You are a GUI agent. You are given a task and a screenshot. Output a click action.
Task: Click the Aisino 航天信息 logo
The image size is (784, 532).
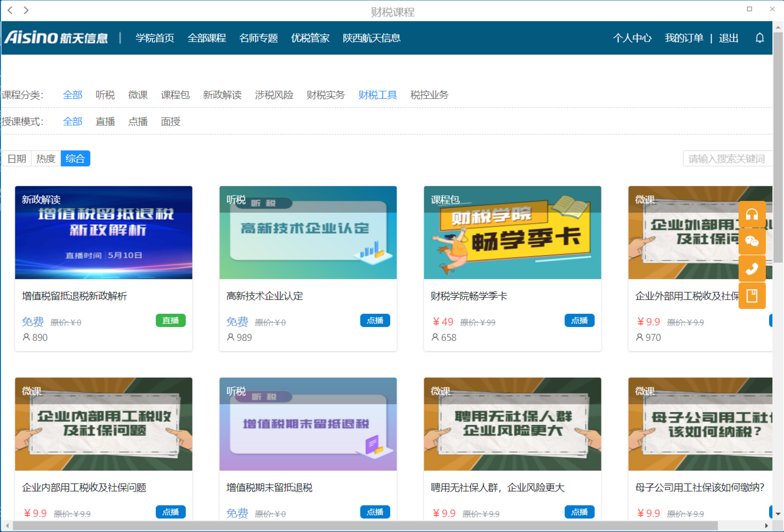pos(56,38)
